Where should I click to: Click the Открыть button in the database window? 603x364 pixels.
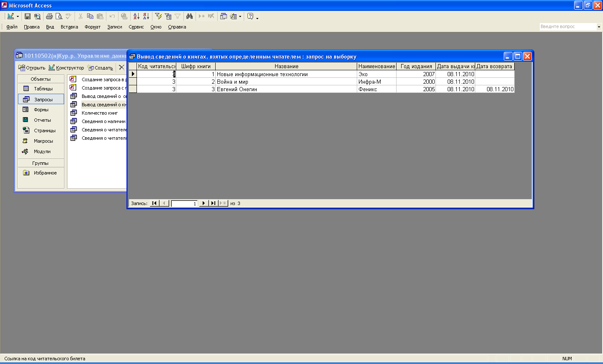[32, 68]
